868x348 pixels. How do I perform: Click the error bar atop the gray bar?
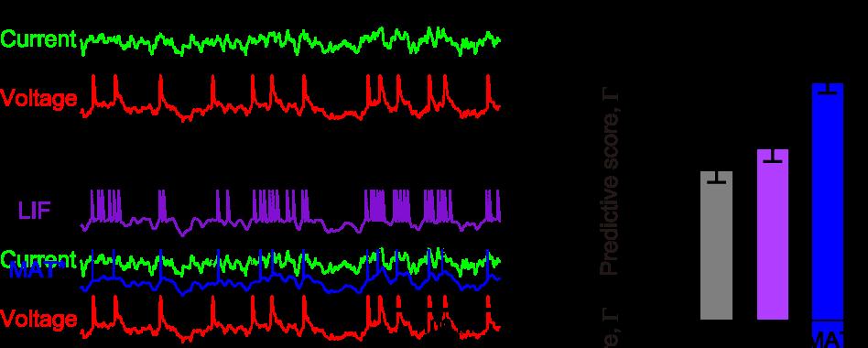716,177
